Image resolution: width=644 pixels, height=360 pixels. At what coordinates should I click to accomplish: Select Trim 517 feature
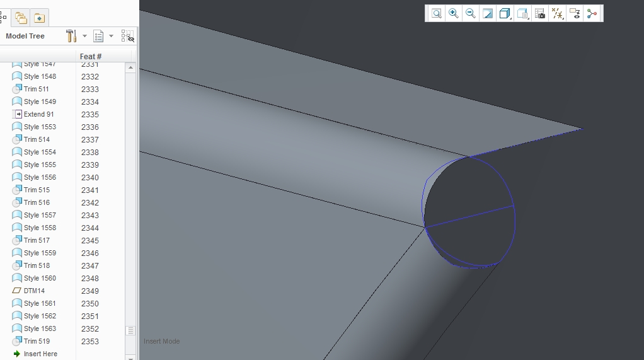click(x=37, y=240)
